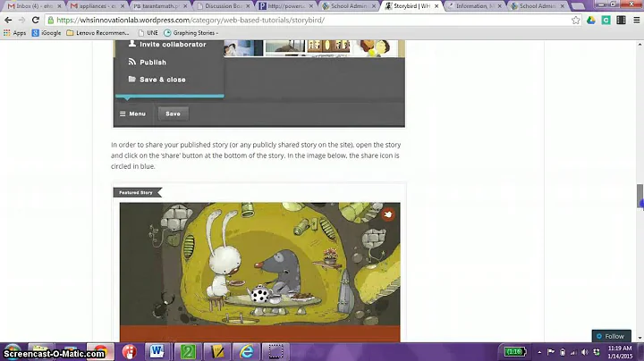
Task: Open the dashed-rectangle screen recorder taskbar icon
Action: (x=275, y=351)
